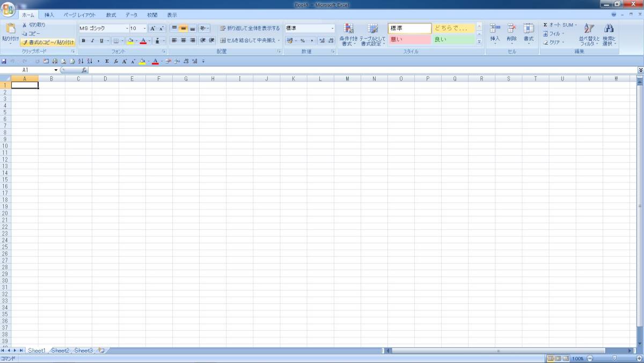Click the ribbon Borders icon
The width and height of the screenshot is (644, 363).
115,41
